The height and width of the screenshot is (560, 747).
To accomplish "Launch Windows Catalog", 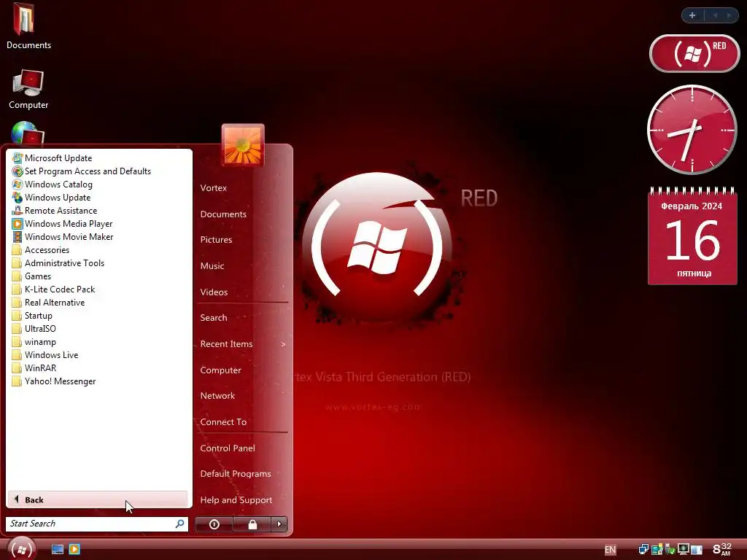I will pyautogui.click(x=52, y=184).
